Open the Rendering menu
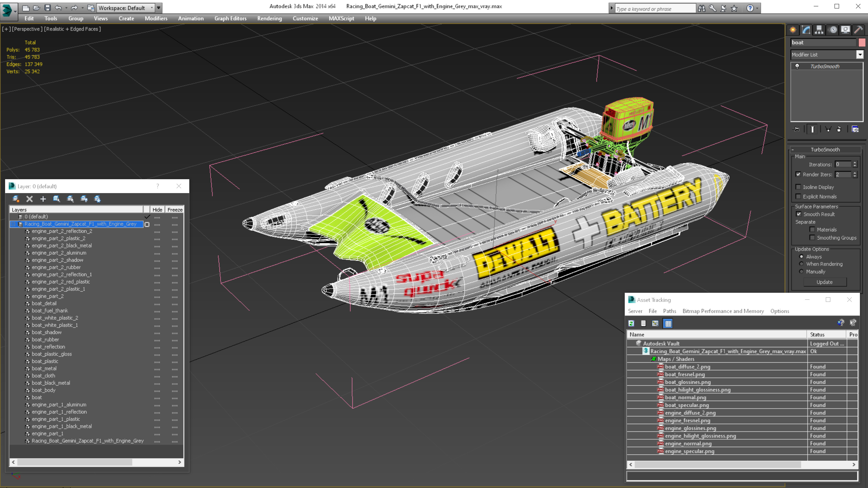868x488 pixels. coord(269,18)
